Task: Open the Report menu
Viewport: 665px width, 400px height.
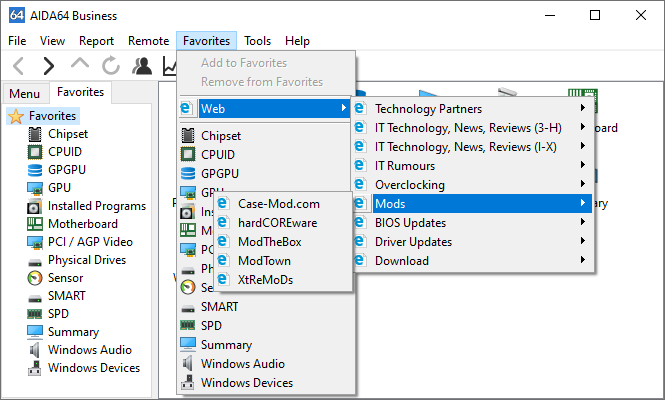Action: (x=96, y=41)
